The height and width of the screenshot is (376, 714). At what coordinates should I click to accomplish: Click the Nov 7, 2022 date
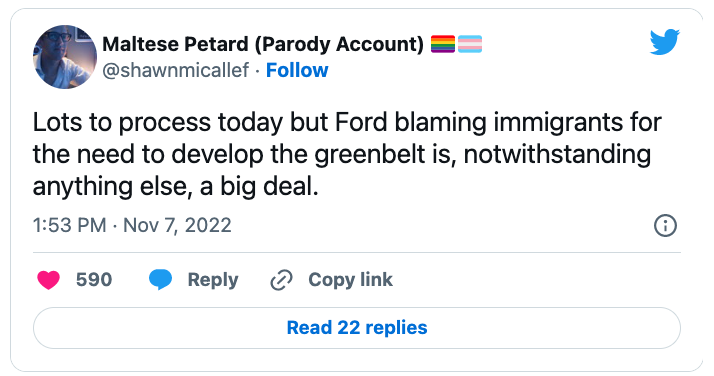click(177, 225)
